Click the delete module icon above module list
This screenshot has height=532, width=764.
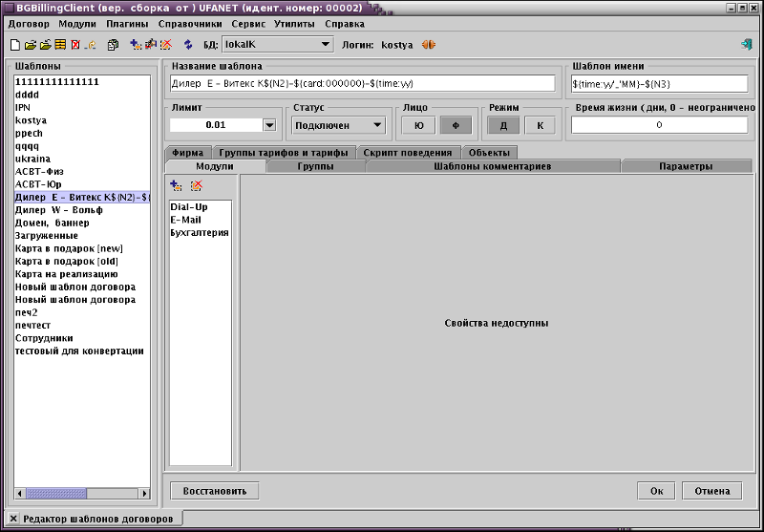196,184
